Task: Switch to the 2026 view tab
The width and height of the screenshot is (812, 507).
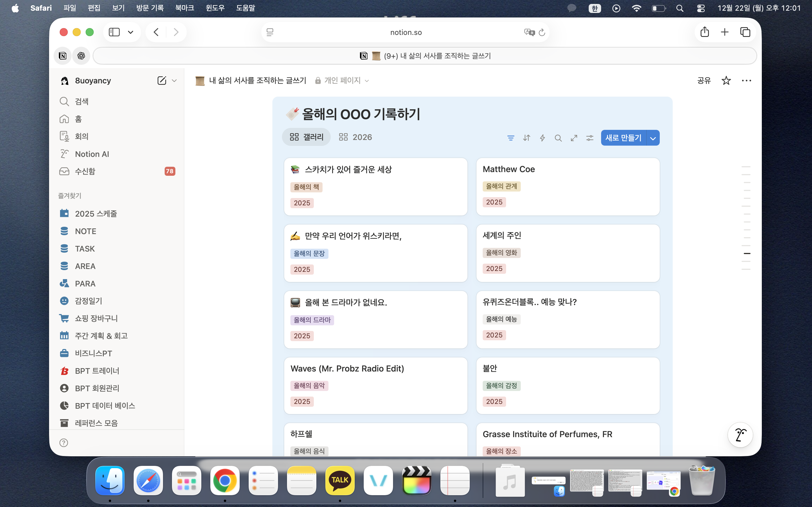Action: click(356, 137)
